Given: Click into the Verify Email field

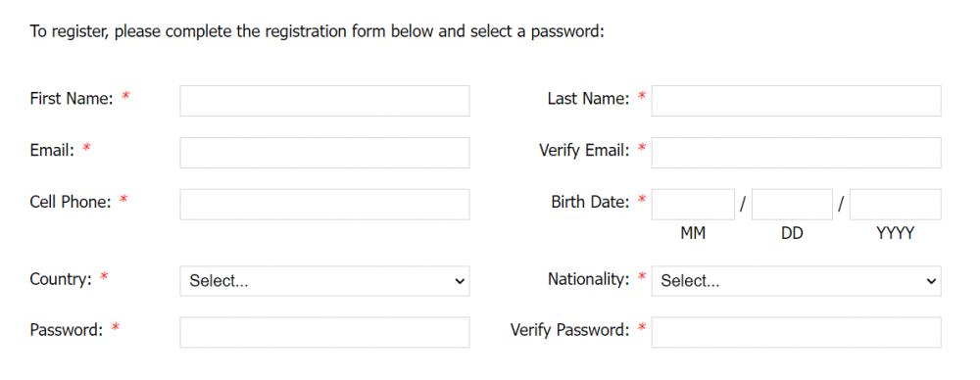Looking at the screenshot, I should point(796,153).
